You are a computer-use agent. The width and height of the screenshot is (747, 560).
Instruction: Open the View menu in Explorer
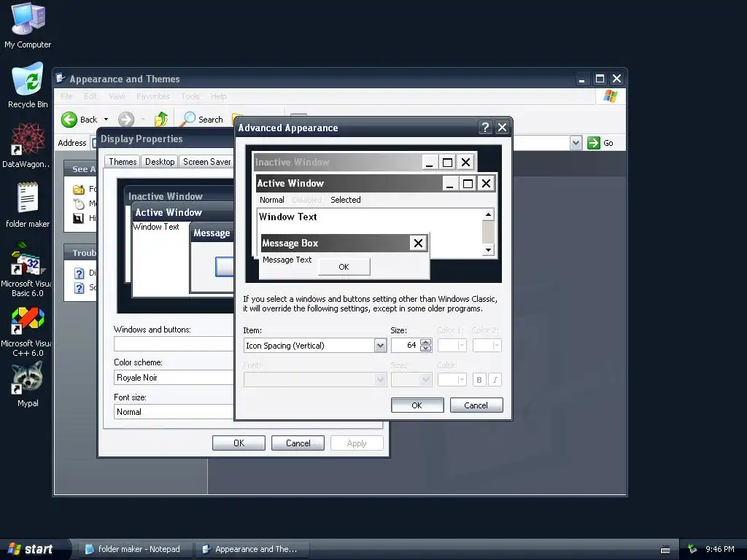point(117,96)
